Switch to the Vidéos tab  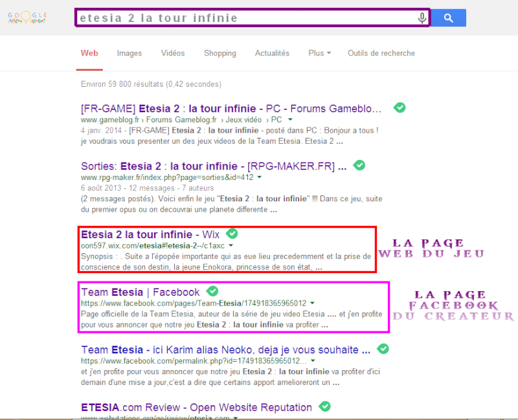click(x=173, y=53)
